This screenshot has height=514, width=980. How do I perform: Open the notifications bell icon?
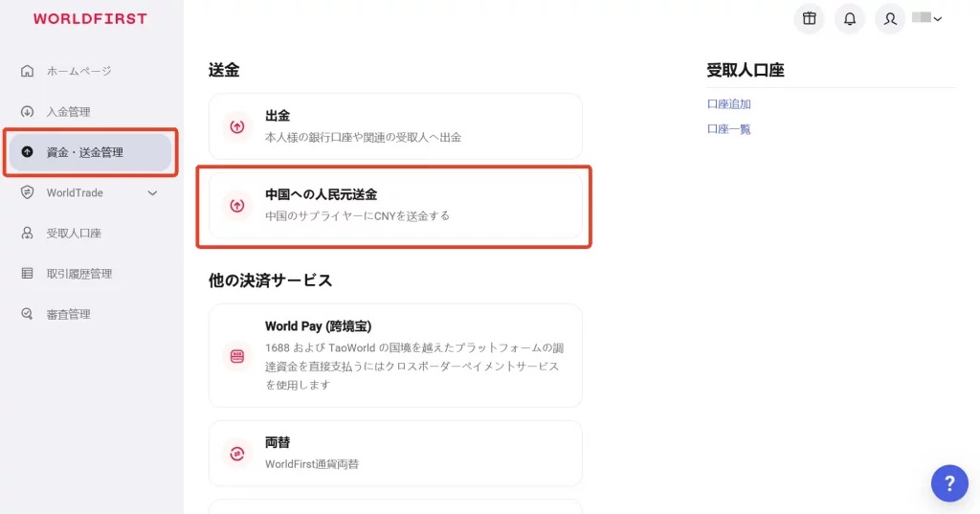[850, 19]
